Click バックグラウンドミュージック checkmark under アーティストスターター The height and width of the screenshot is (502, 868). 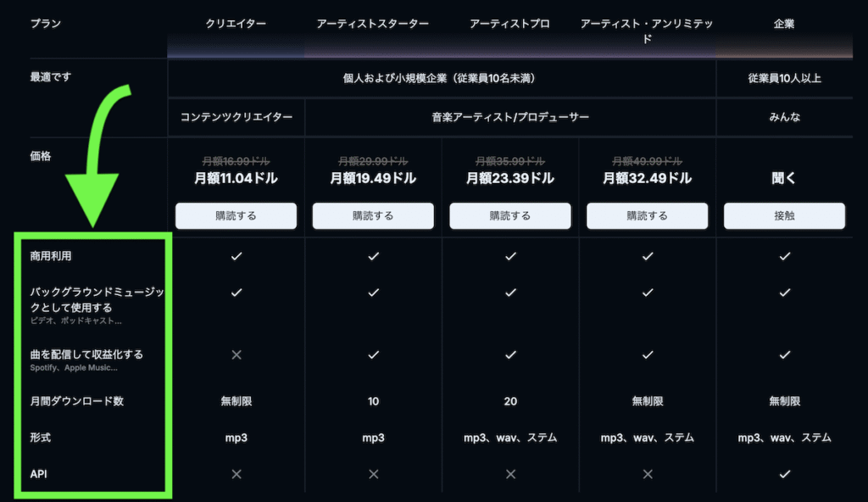pos(373,293)
